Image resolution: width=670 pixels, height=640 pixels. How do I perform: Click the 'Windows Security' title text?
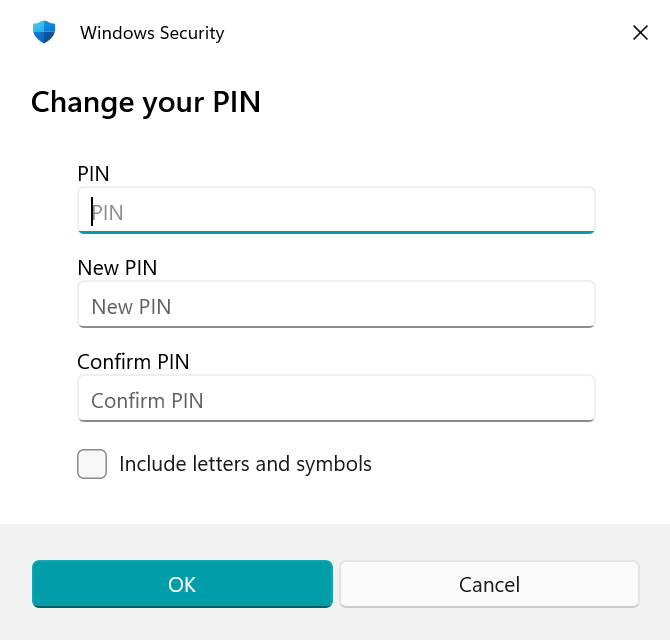[x=152, y=33]
